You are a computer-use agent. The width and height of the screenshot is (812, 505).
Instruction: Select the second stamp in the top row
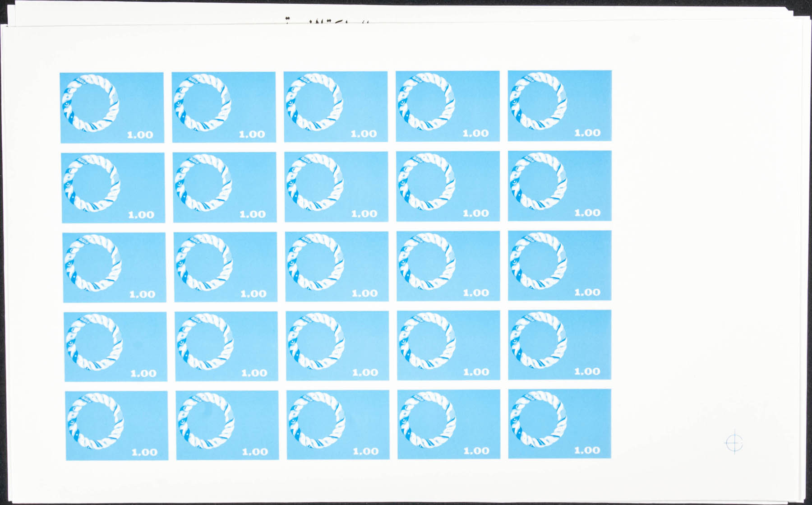(224, 107)
